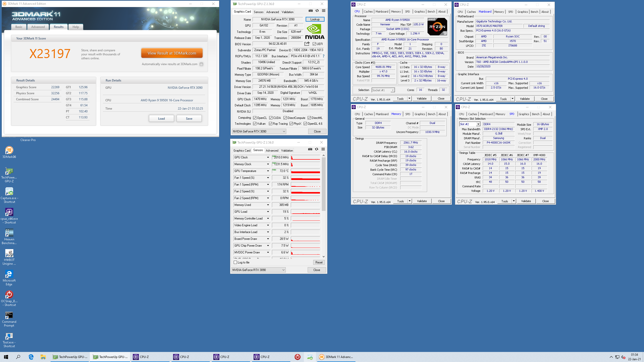This screenshot has height=362, width=644.
Task: Enable Log to file in GPU-Z Sensors
Action: tap(235, 262)
